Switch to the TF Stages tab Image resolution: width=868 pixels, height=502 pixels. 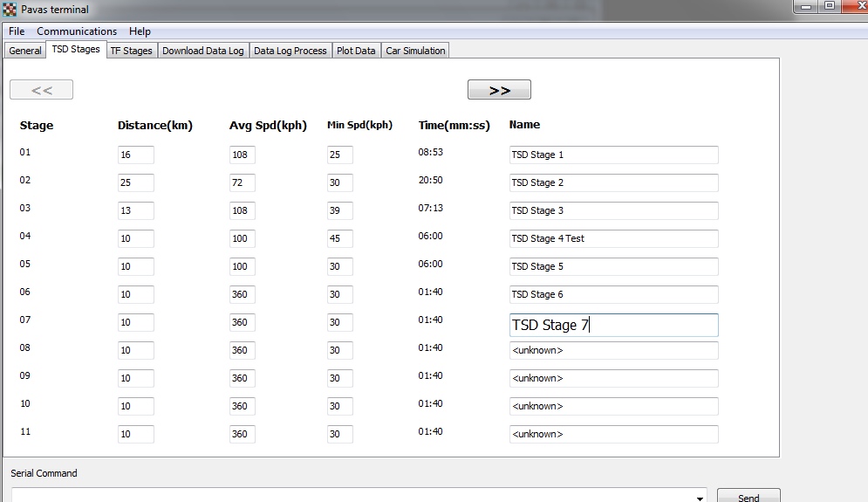pos(131,51)
